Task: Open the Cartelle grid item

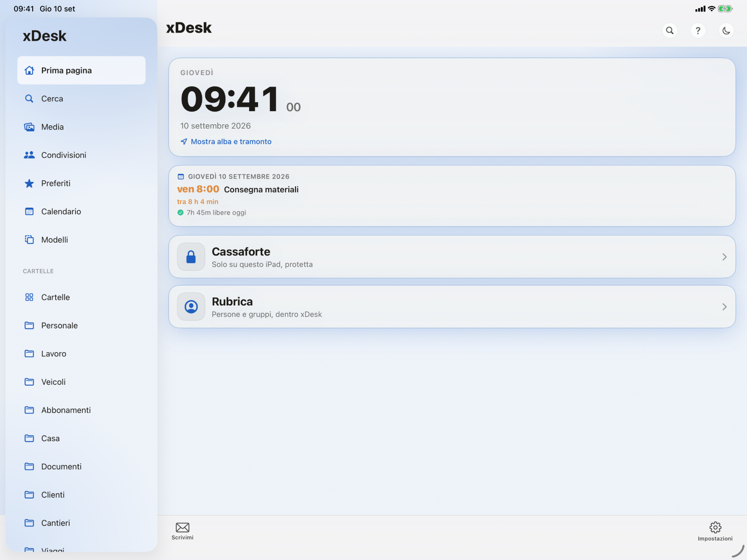Action: [81, 297]
